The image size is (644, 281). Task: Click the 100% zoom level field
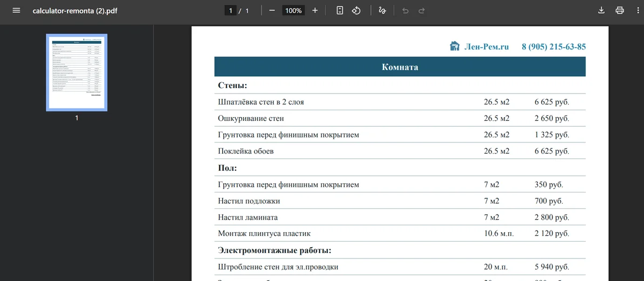(293, 11)
